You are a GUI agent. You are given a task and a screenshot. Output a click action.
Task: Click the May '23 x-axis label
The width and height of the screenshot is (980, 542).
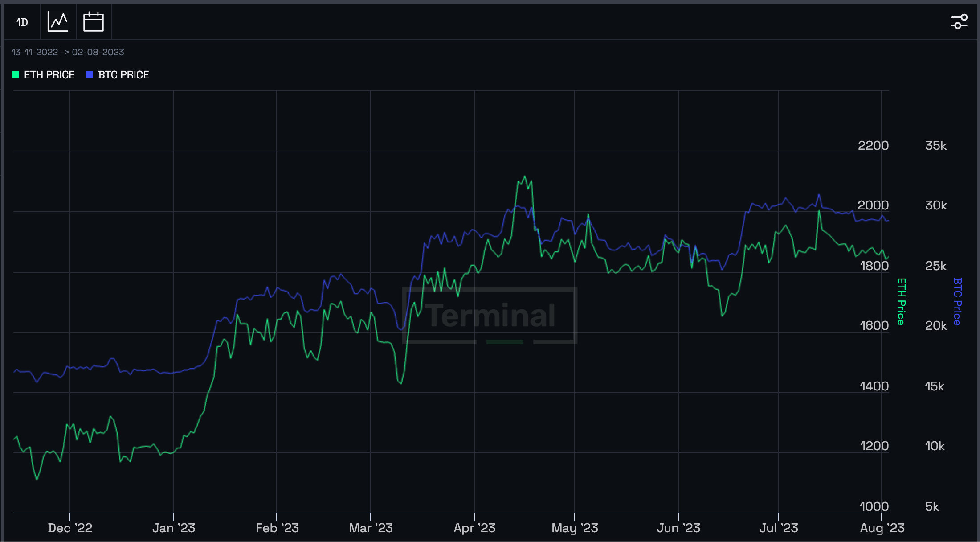click(x=575, y=528)
